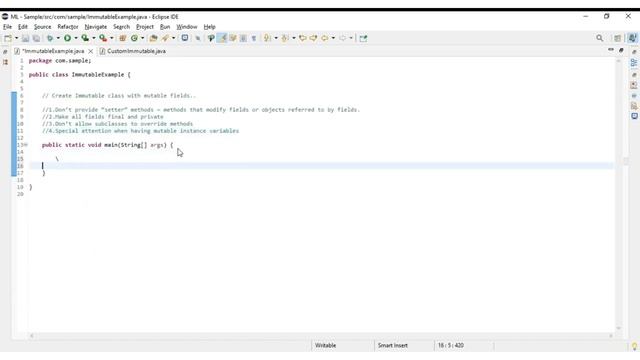Open the Next Annotation dropdown arrow
The width and height of the screenshot is (640, 360).
276,38
